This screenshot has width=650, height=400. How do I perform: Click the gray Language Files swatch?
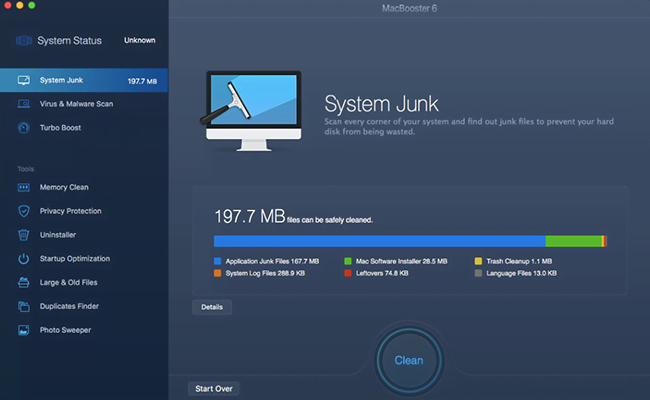click(x=478, y=273)
